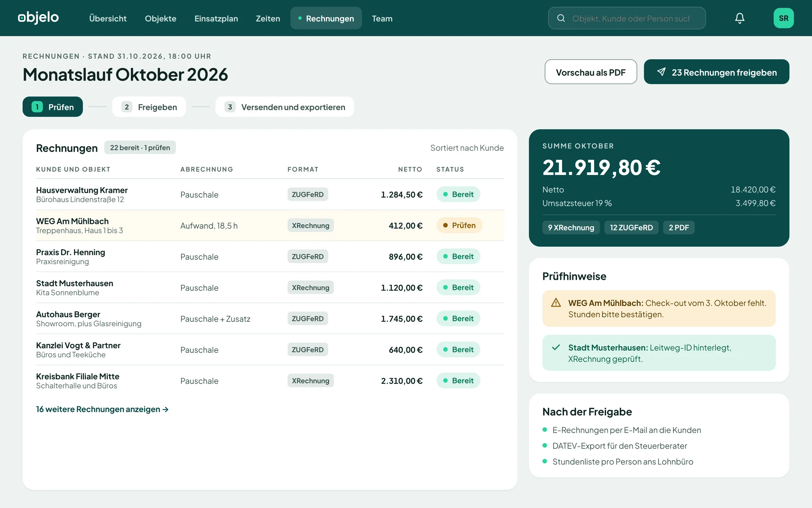Image resolution: width=812 pixels, height=508 pixels.
Task: Select the Rechnungen nav item
Action: [x=326, y=18]
